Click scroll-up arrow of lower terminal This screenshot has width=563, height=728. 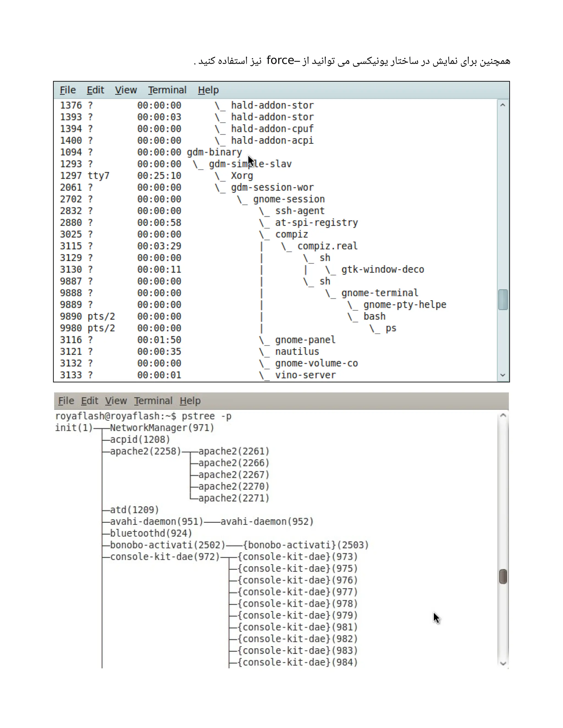pyautogui.click(x=503, y=416)
